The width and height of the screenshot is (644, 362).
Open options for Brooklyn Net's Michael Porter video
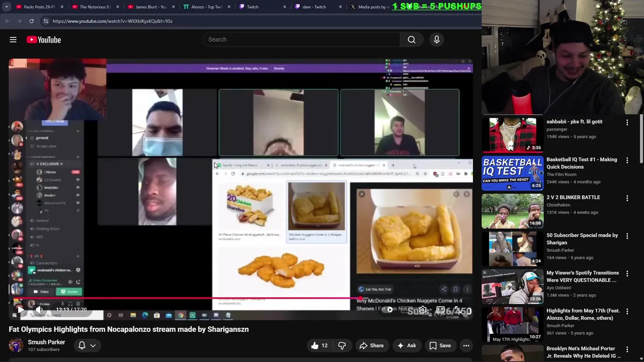click(627, 349)
